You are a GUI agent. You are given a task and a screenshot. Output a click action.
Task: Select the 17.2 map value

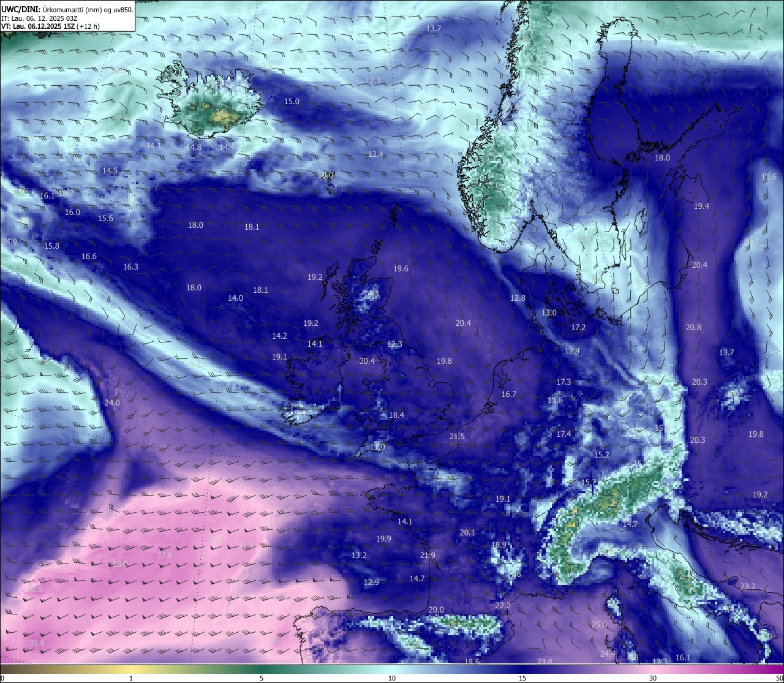pyautogui.click(x=578, y=328)
